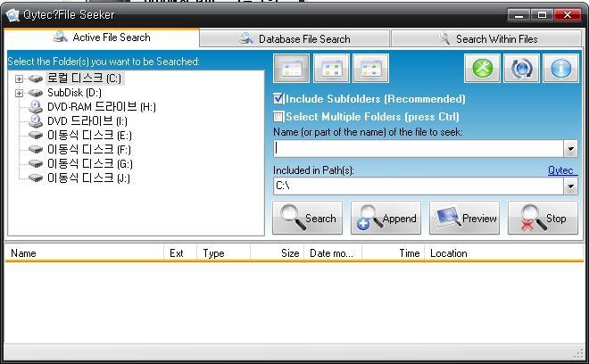Image resolution: width=589 pixels, height=364 pixels.
Task: Expand the local disk (C:) tree node
Action: [x=19, y=79]
